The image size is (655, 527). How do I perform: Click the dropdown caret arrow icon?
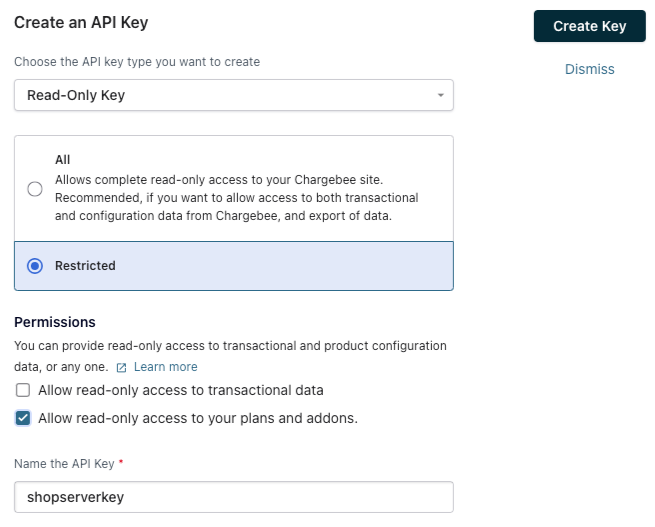[x=440, y=95]
